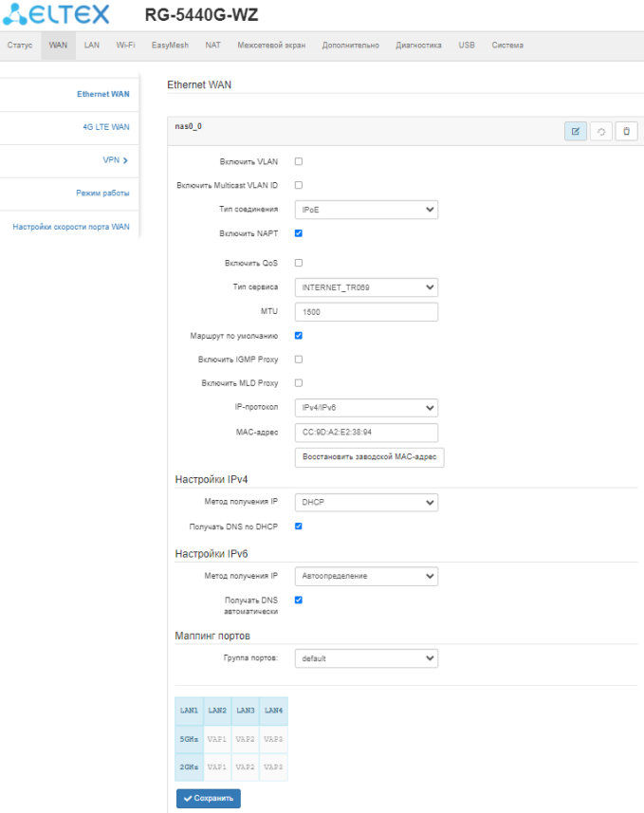644x813 pixels.
Task: Click the Сохранить button
Action: pos(209,799)
